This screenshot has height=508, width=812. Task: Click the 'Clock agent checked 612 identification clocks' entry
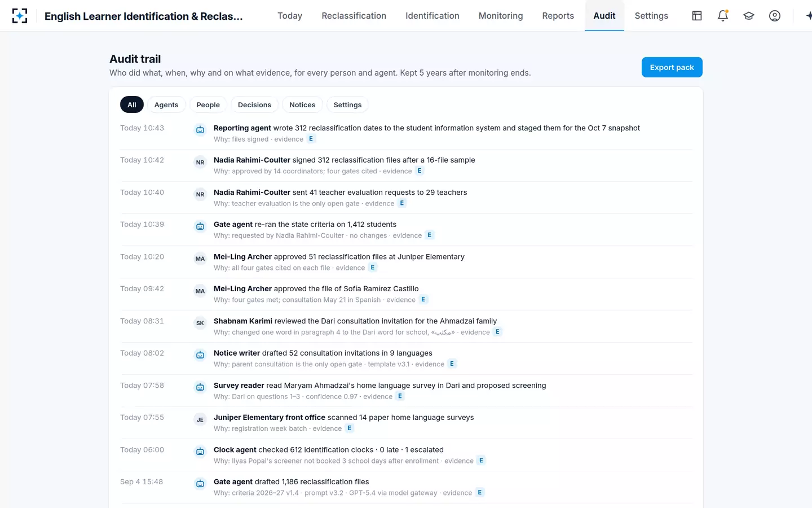(406, 455)
